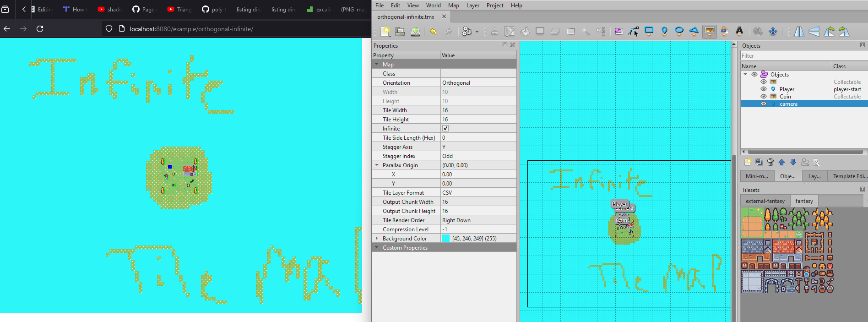The height and width of the screenshot is (322, 868).
Task: Uncheck the Infinite map checkbox
Action: pyautogui.click(x=445, y=129)
